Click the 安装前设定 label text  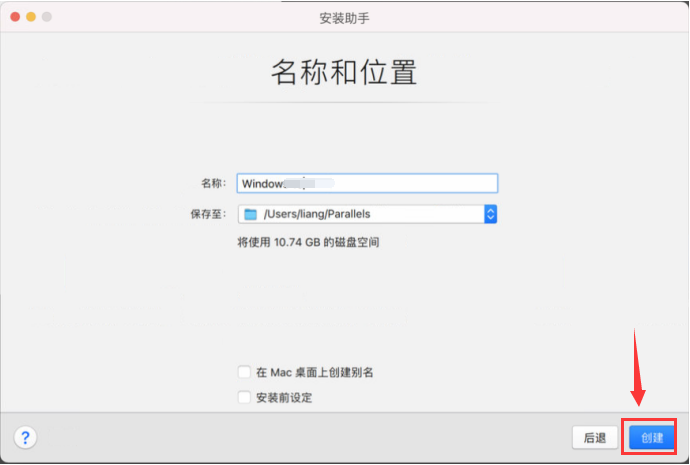point(284,397)
